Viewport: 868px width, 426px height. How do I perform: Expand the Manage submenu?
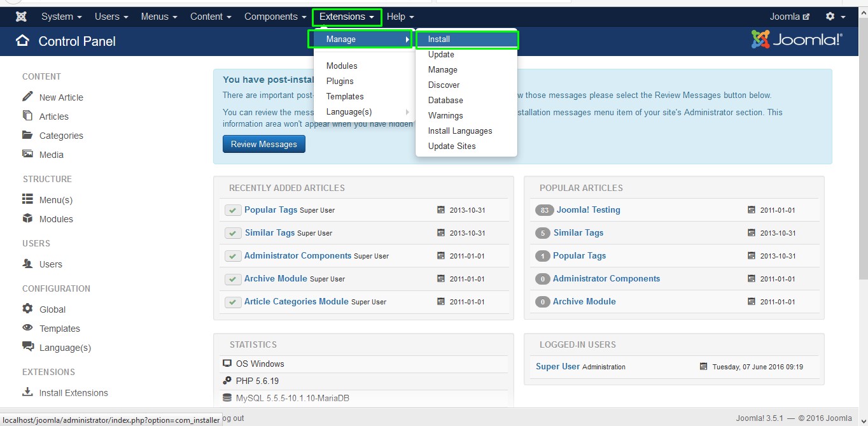coord(339,39)
